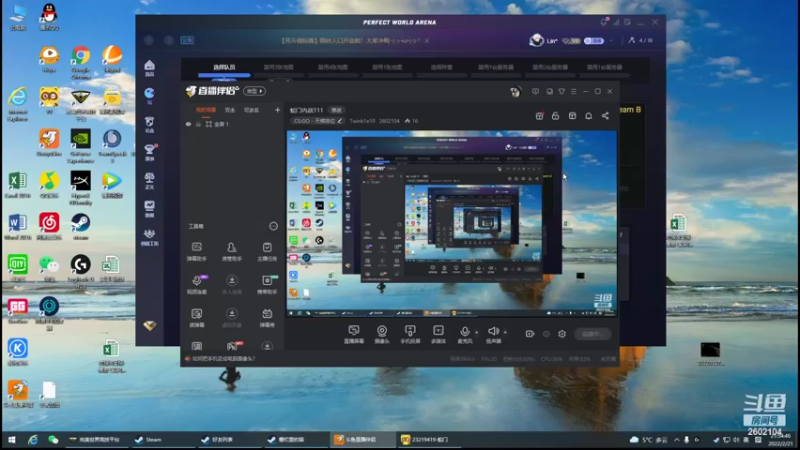Mute the microphone in the bottom toolbar
Viewport: 800px width, 450px height.
click(x=464, y=331)
